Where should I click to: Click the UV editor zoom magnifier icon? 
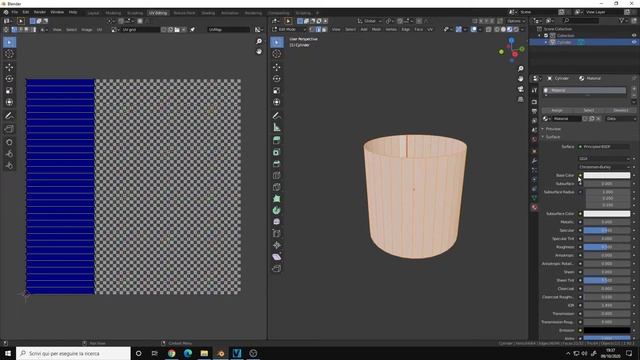coord(259,41)
